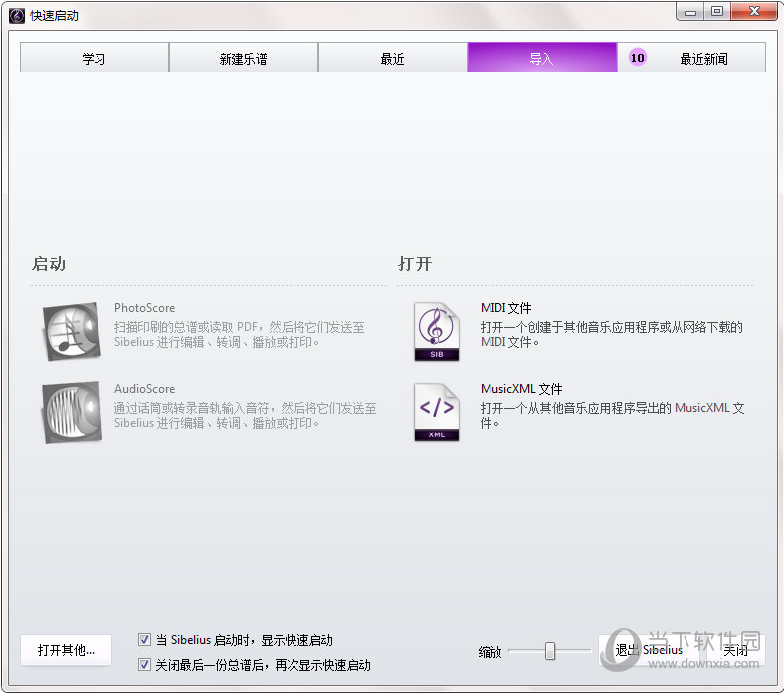Toggle 关闭最后一份总谱后，再次显示快速启动 checkbox

(x=144, y=664)
